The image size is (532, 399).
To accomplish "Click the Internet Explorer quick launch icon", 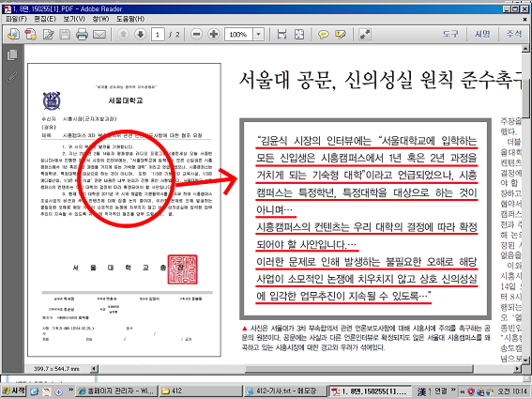I will tap(35, 391).
